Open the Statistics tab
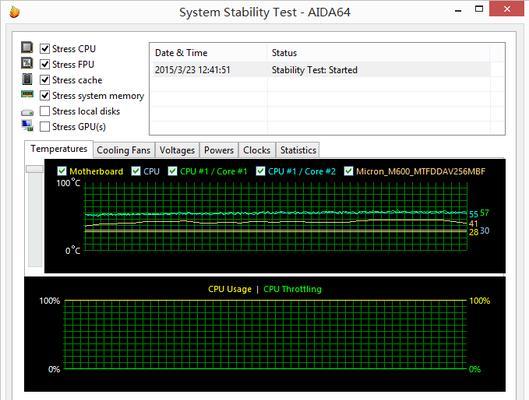 (x=298, y=150)
